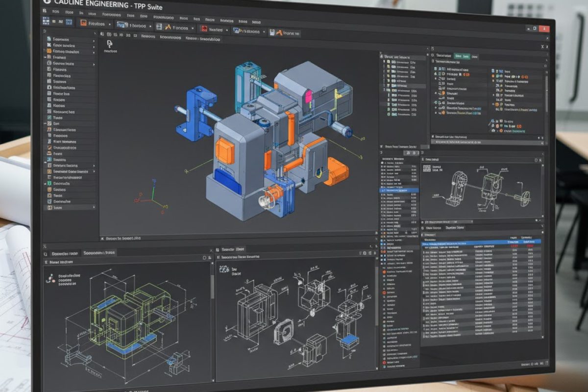This screenshot has width=588, height=392.
Task: Click the maximize icon of the bottom-left drawing panel
Action: tap(205, 257)
